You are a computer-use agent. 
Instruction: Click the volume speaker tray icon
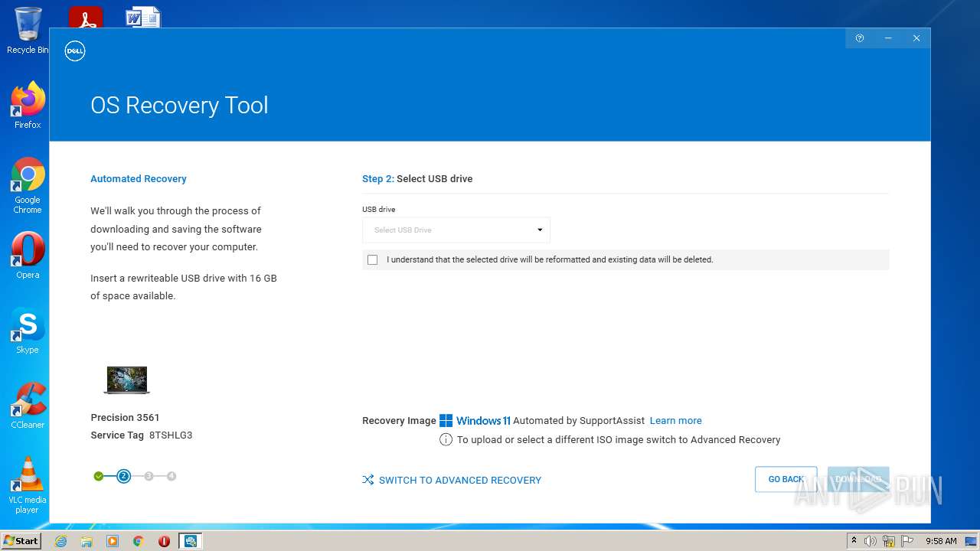point(871,541)
